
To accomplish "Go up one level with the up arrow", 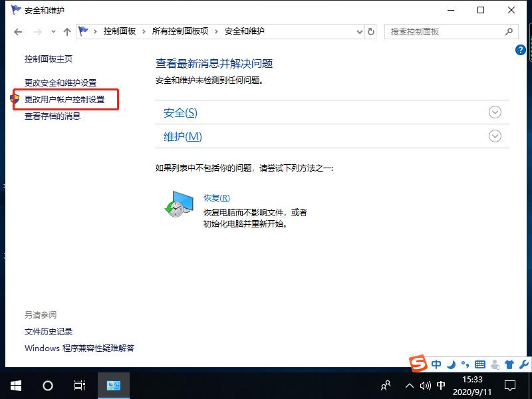I will pyautogui.click(x=67, y=31).
